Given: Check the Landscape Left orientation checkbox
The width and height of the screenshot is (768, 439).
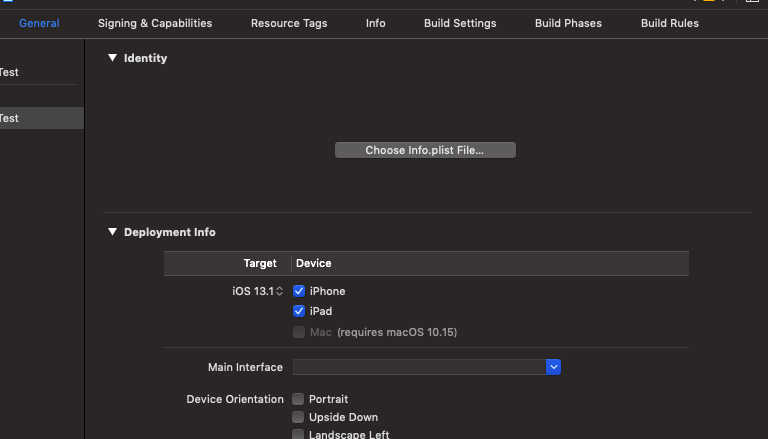Looking at the screenshot, I should click(298, 434).
